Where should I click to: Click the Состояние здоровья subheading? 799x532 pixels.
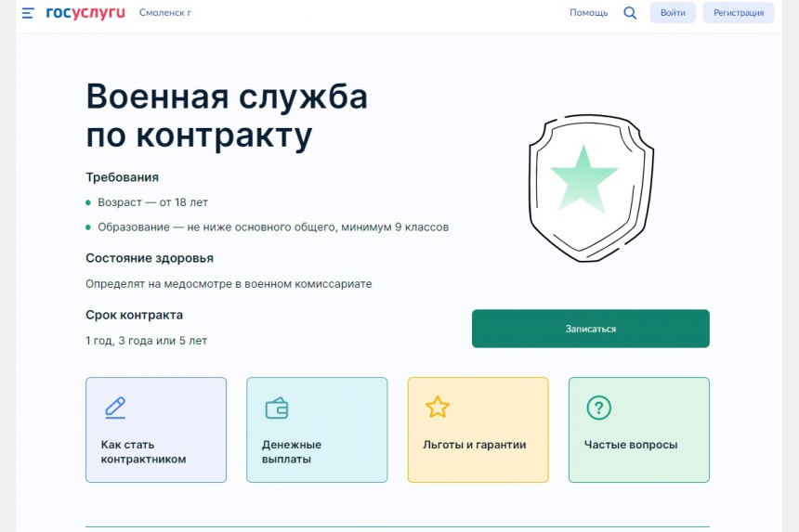(150, 258)
